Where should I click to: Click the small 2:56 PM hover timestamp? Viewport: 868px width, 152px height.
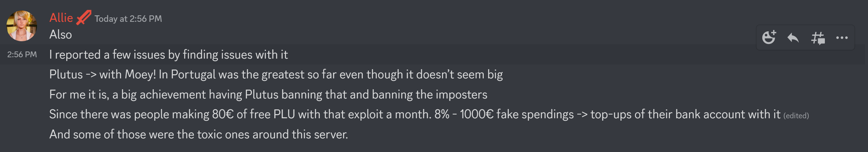[22, 55]
